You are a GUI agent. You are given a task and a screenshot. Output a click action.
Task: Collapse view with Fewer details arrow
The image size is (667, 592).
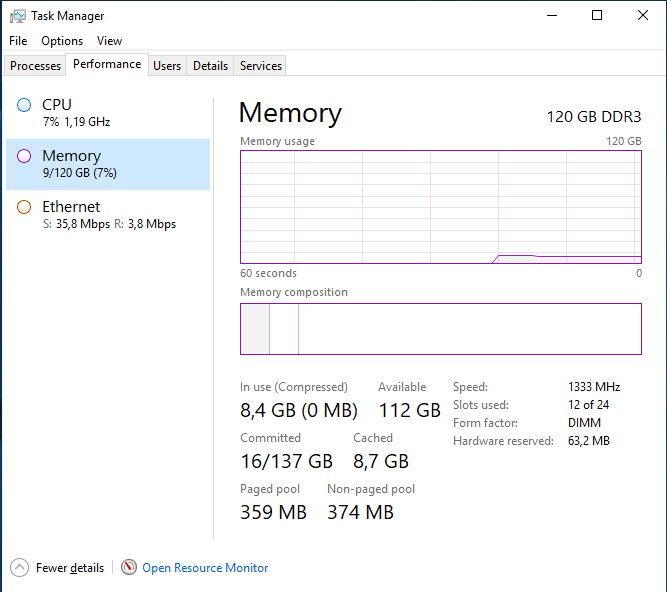tap(20, 568)
